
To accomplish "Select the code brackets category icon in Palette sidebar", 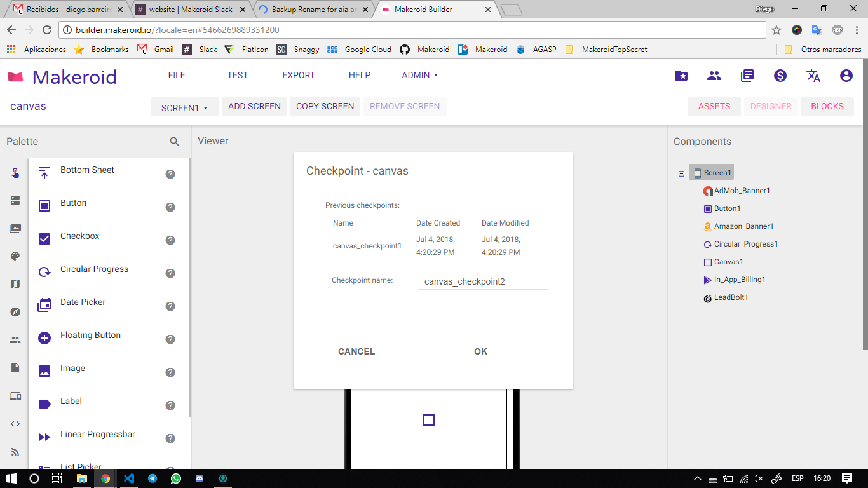I will 15,424.
